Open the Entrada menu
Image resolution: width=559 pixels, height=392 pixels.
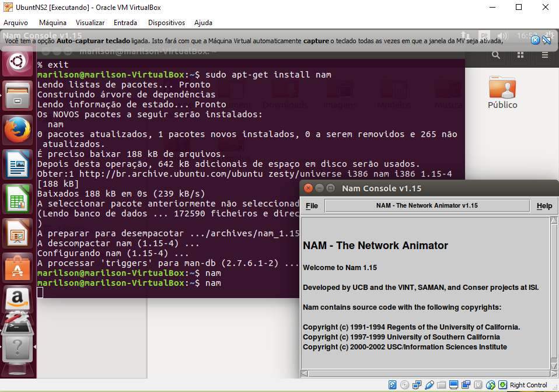(125, 22)
